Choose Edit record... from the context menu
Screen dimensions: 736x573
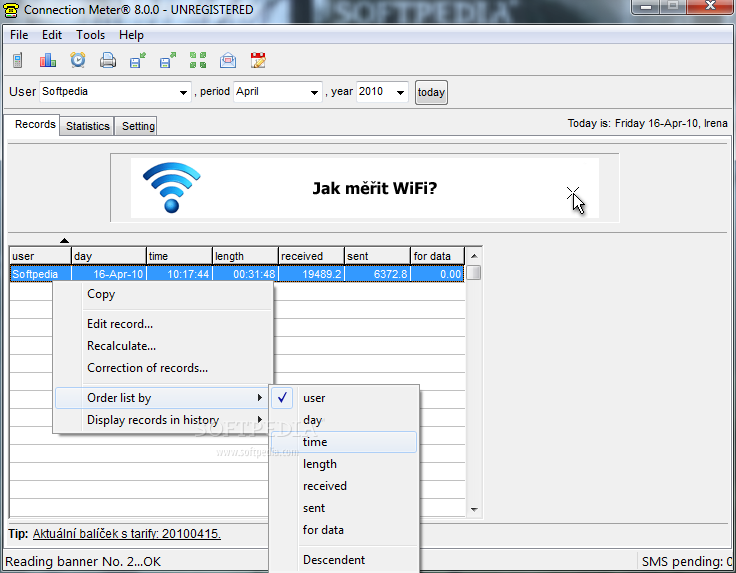[x=163, y=324]
